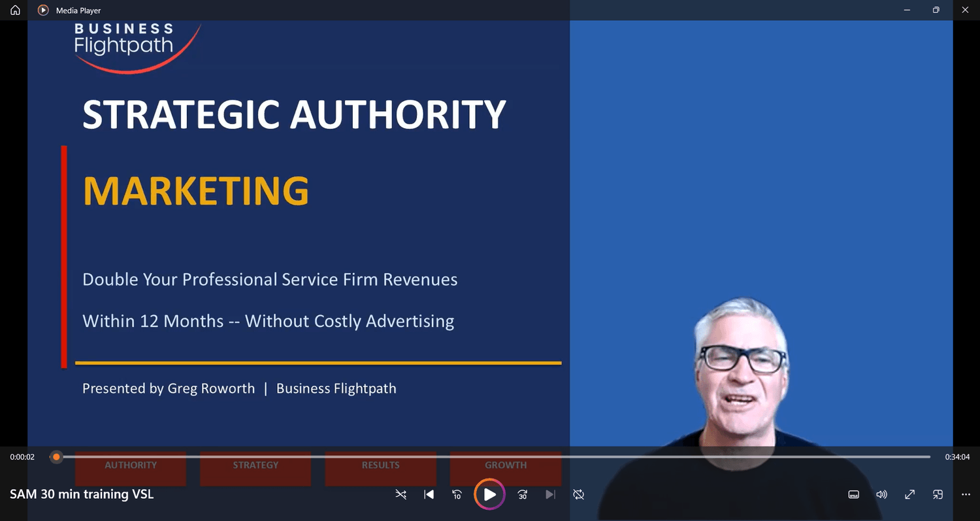Click the Media Player app icon
Viewport: 980px width, 521px height.
point(43,10)
